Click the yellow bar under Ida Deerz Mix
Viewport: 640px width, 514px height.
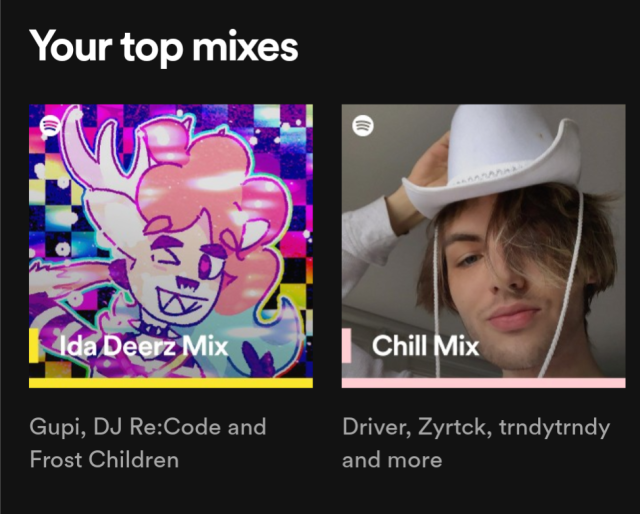tap(170, 382)
